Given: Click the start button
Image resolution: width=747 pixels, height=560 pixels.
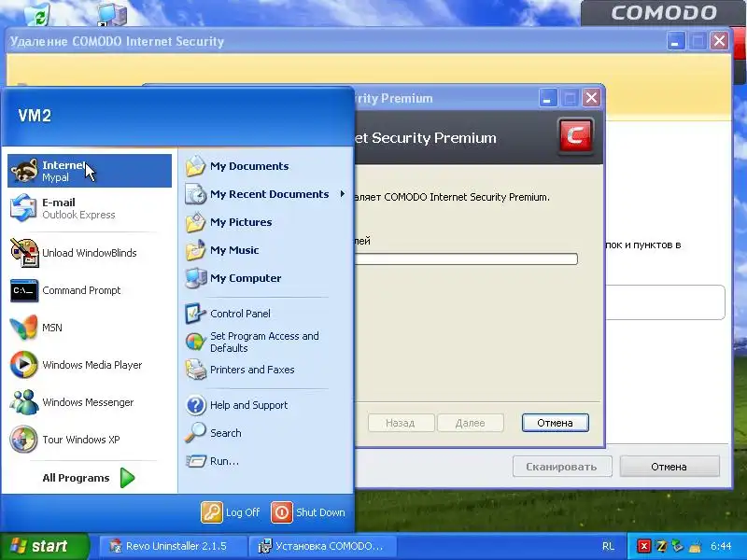Looking at the screenshot, I should [x=44, y=546].
